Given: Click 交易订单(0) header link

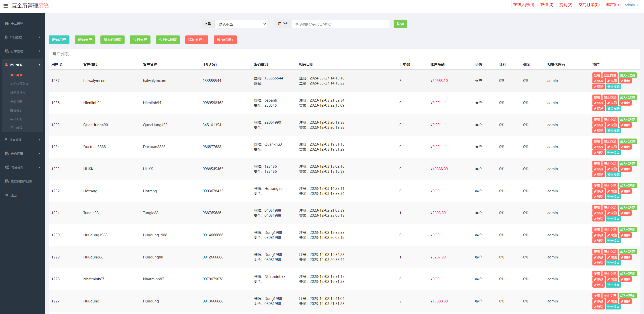Looking at the screenshot, I should coord(589,5).
